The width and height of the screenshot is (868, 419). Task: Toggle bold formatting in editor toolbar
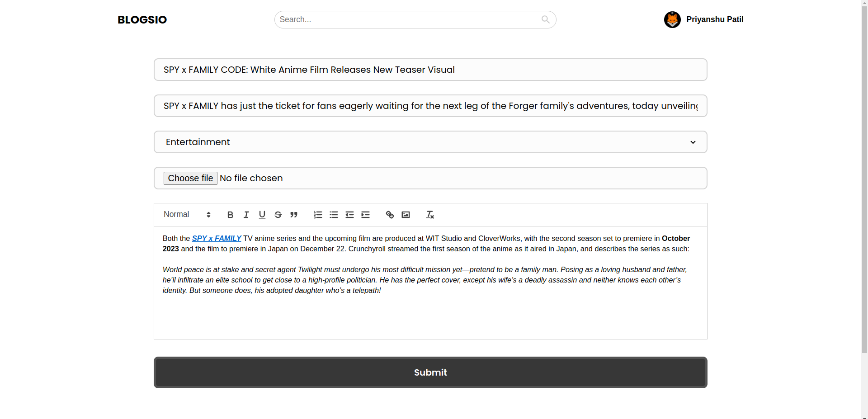pyautogui.click(x=230, y=215)
